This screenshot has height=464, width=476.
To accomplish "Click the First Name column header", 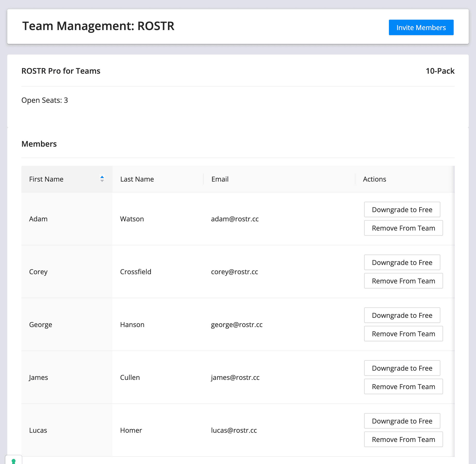I will 46,179.
